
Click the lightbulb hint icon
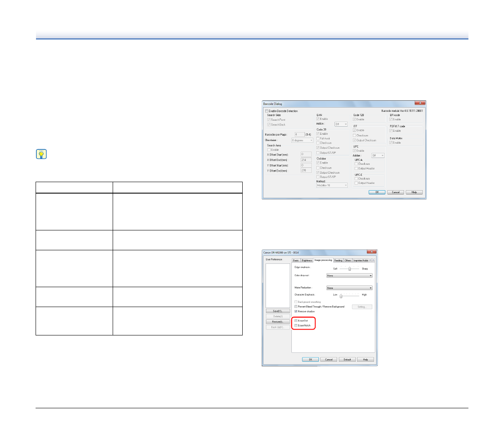pyautogui.click(x=41, y=155)
